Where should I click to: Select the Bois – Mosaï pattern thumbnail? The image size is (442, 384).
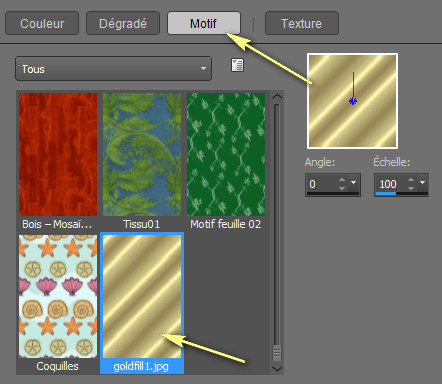click(x=58, y=155)
